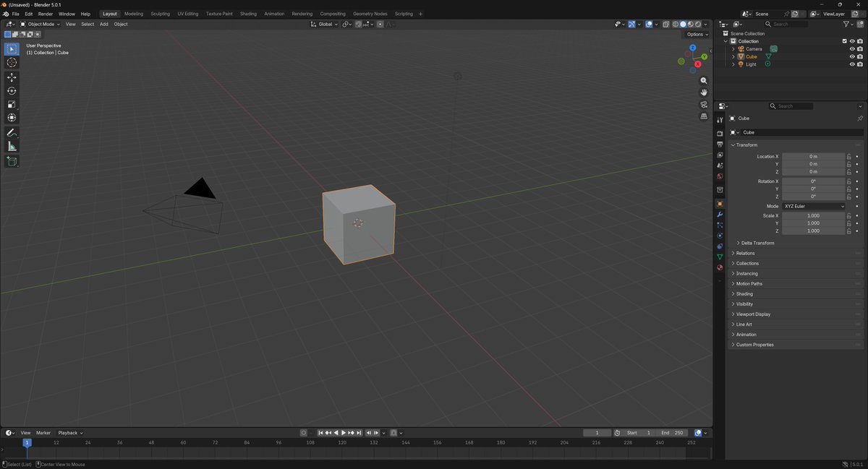Select the Measure tool
Viewport: 868px width, 469px height.
pyautogui.click(x=12, y=147)
